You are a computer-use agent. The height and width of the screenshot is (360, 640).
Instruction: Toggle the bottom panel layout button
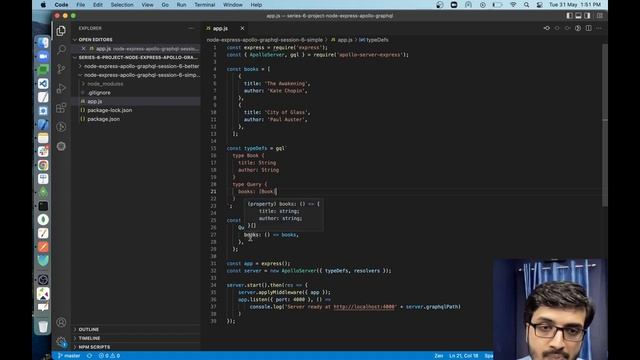[578, 16]
